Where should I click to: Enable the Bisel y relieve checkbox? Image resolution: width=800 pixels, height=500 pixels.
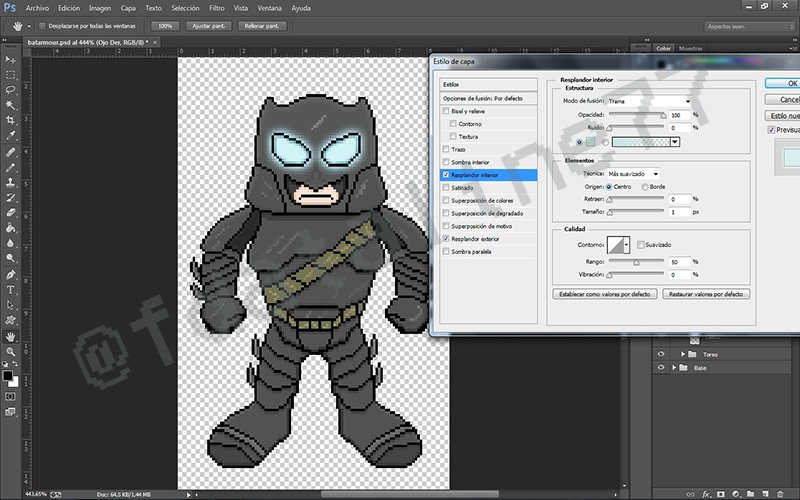pyautogui.click(x=446, y=111)
